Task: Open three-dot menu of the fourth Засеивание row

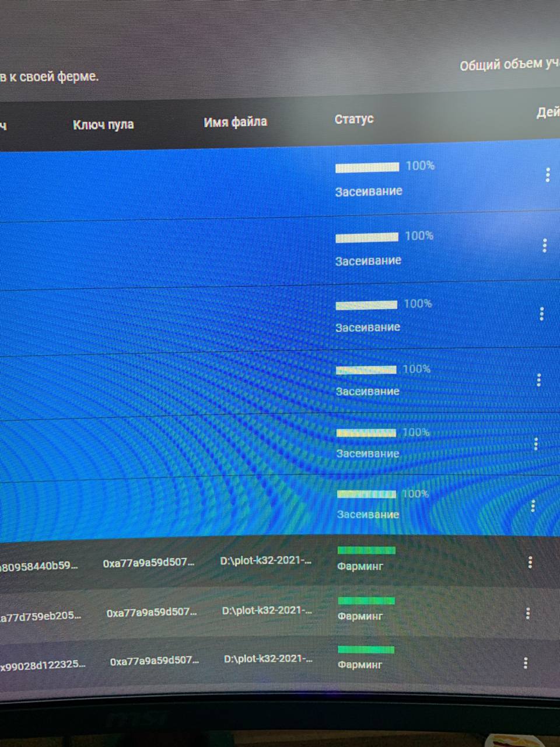Action: click(x=538, y=381)
